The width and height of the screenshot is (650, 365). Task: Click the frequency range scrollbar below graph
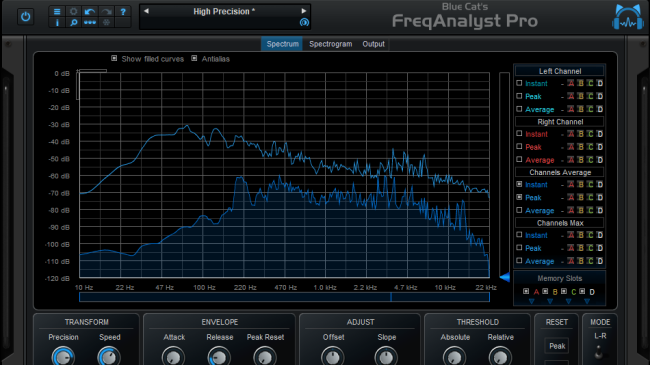284,297
